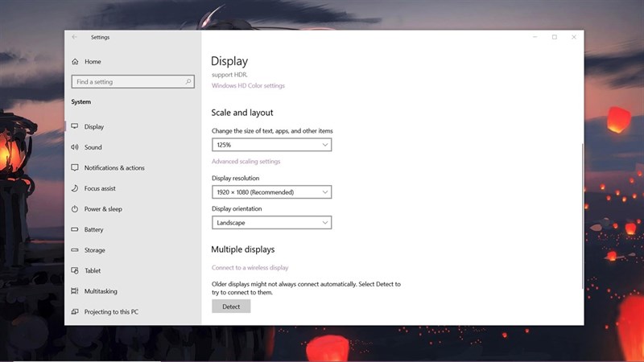Click the Storage drive icon
The width and height of the screenshot is (644, 362).
coord(75,250)
